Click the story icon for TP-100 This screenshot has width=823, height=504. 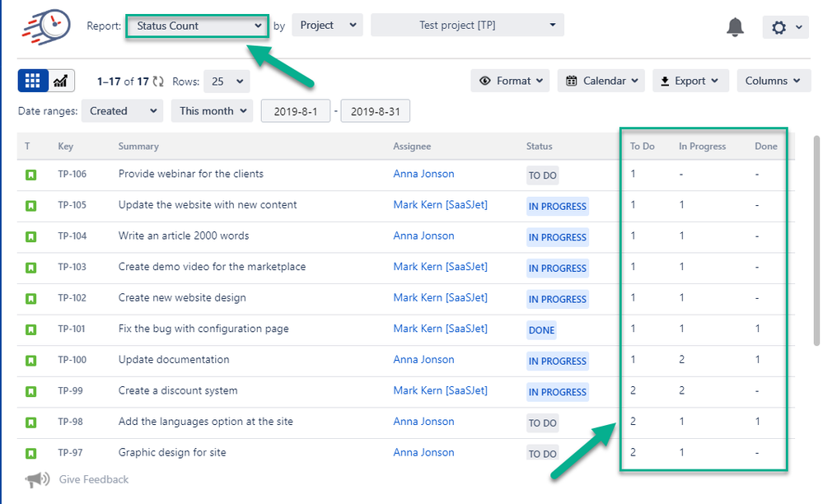[x=31, y=361]
